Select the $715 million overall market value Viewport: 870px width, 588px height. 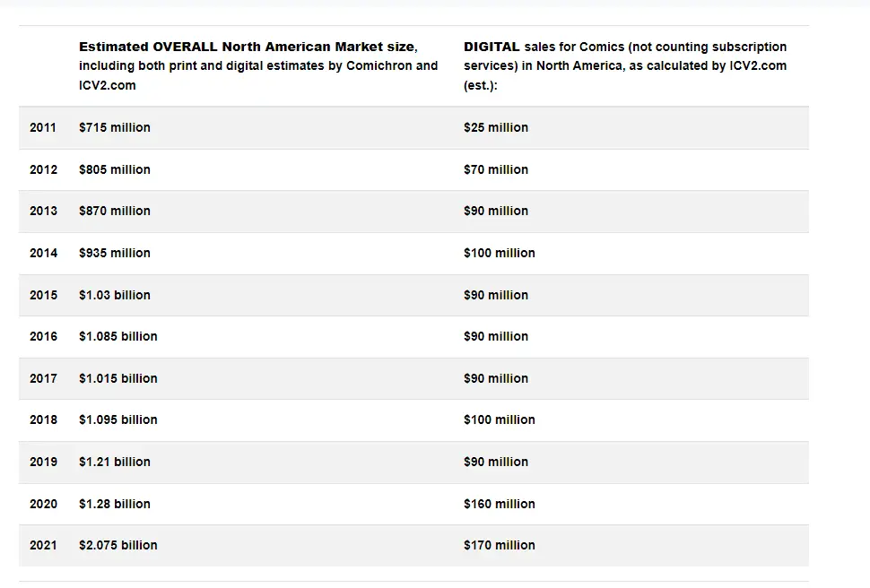pos(115,127)
